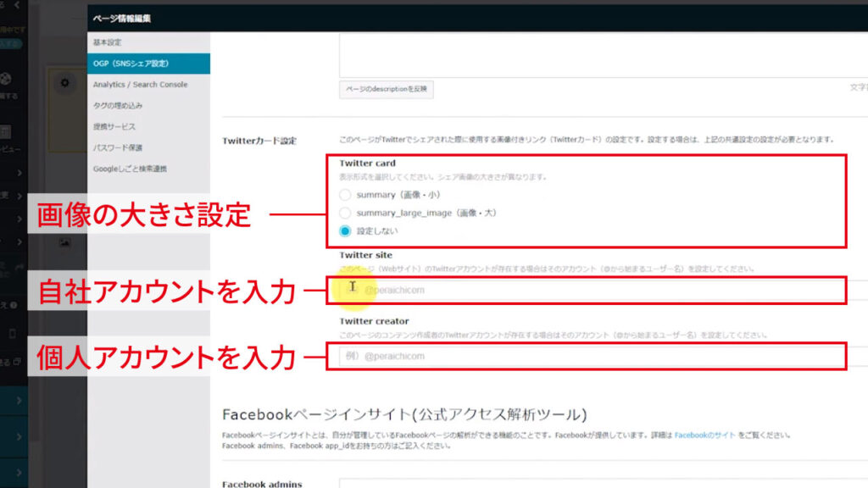Click the gear settings icon behind the dialog
The width and height of the screenshot is (868, 488).
(x=64, y=83)
